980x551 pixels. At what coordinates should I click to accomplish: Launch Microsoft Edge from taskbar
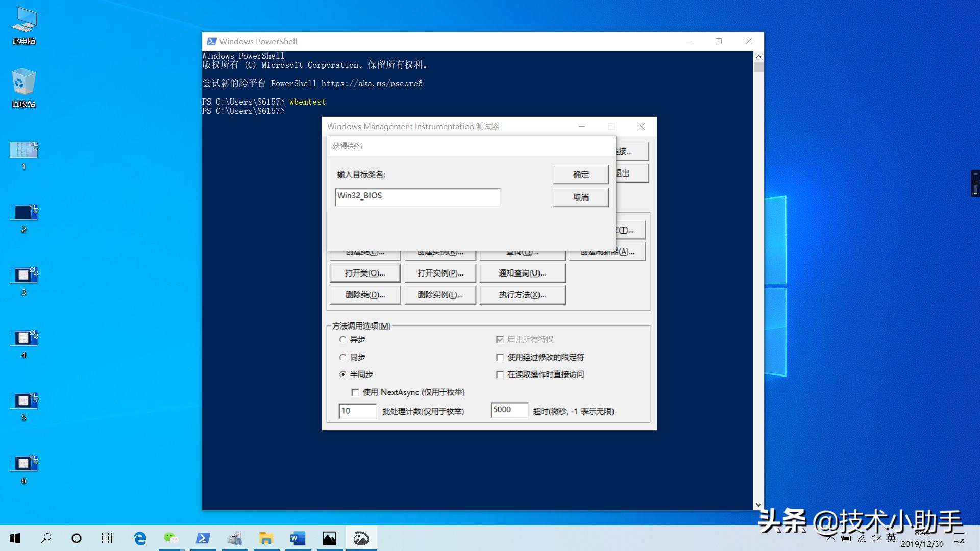(x=139, y=538)
